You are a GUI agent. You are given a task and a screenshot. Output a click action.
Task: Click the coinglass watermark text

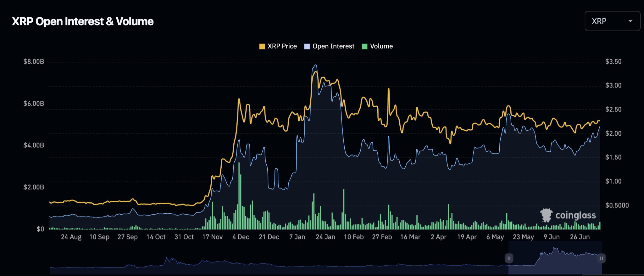[x=575, y=215]
